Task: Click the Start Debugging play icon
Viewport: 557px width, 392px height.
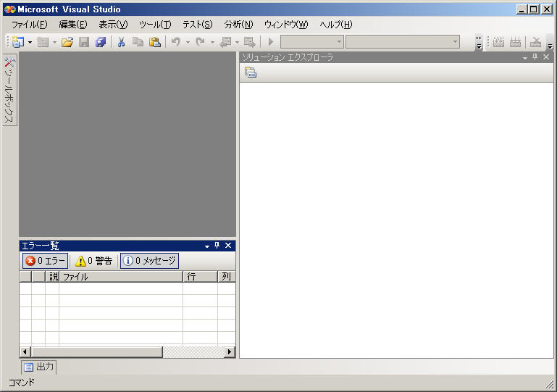Action: coord(271,42)
